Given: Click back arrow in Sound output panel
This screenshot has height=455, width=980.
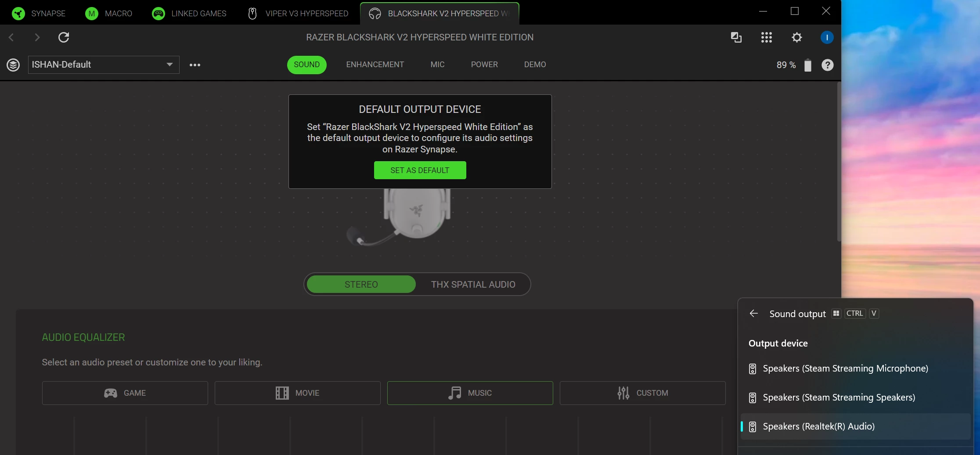Looking at the screenshot, I should click(754, 313).
